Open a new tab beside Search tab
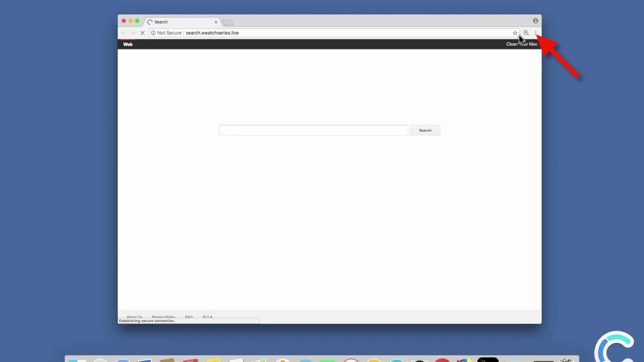This screenshot has height=362, width=644. point(227,22)
